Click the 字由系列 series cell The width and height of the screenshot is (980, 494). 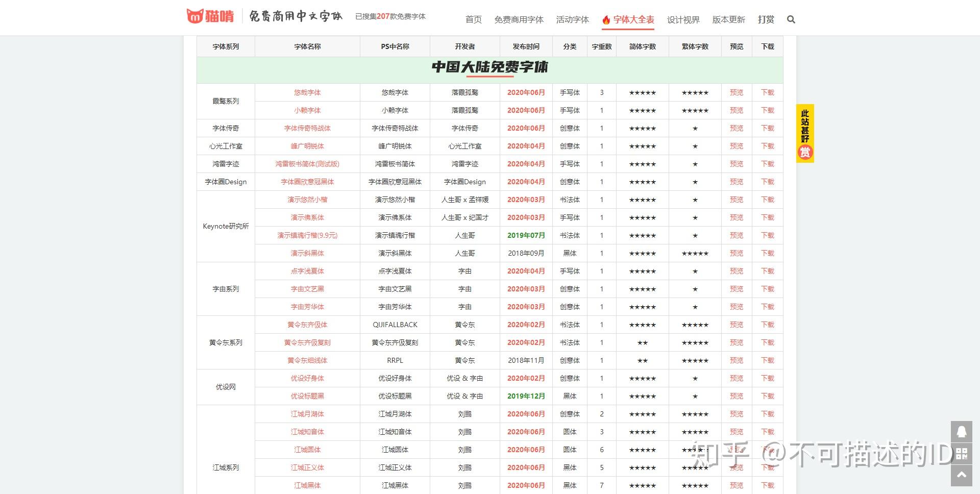pyautogui.click(x=226, y=289)
